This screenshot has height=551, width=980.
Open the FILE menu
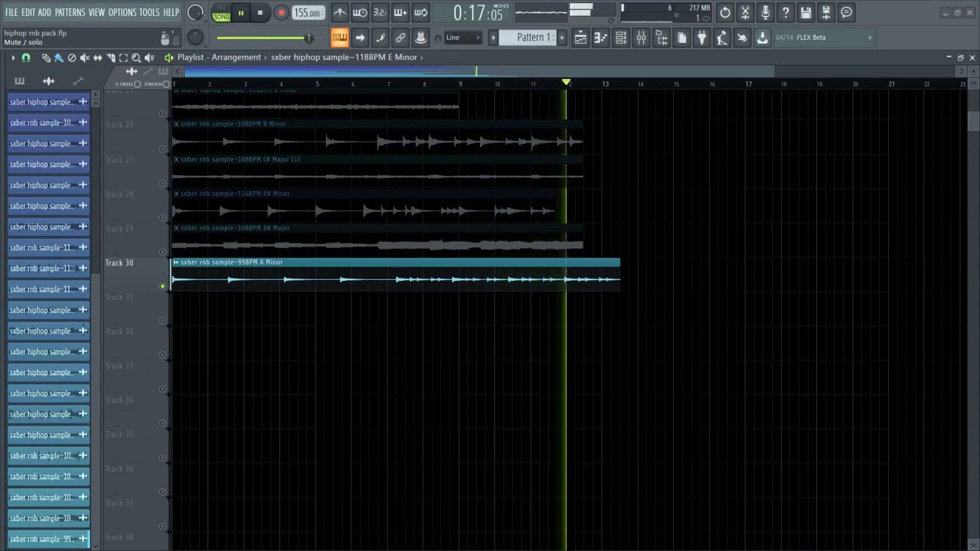coord(11,12)
